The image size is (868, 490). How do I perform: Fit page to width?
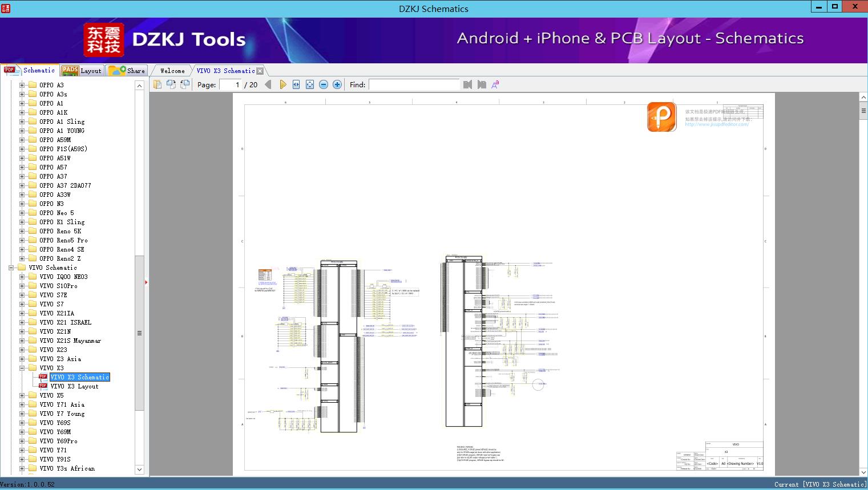coord(296,84)
